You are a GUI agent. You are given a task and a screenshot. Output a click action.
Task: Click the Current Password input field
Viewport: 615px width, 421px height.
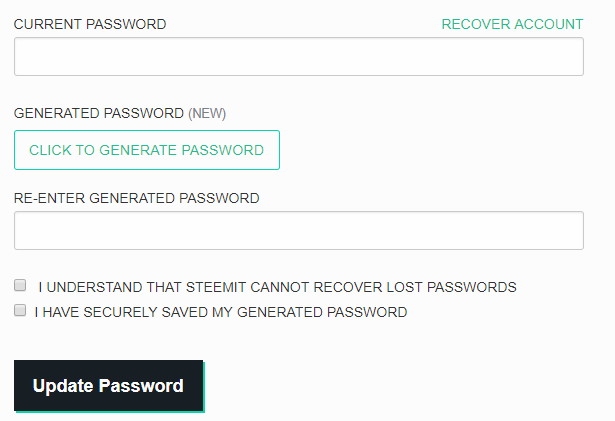point(298,57)
